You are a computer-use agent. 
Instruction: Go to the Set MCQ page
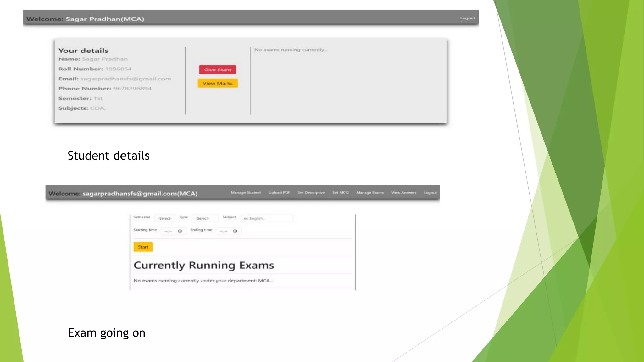click(341, 192)
